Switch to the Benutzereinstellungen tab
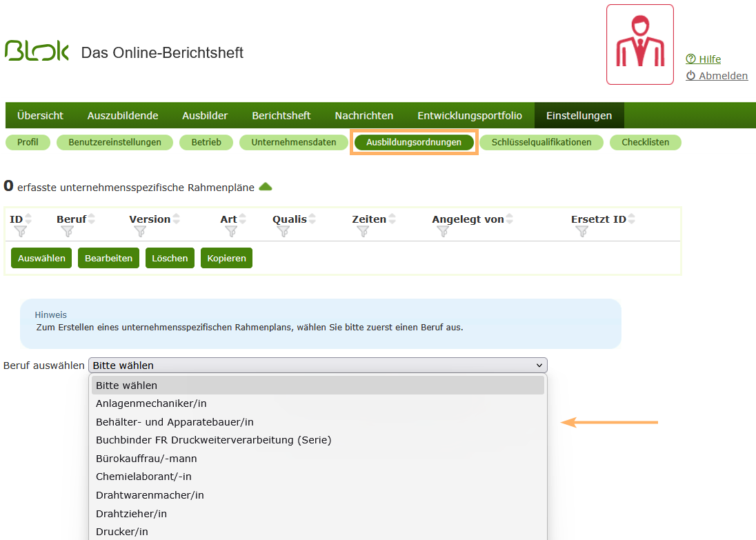This screenshot has height=540, width=756. point(115,142)
